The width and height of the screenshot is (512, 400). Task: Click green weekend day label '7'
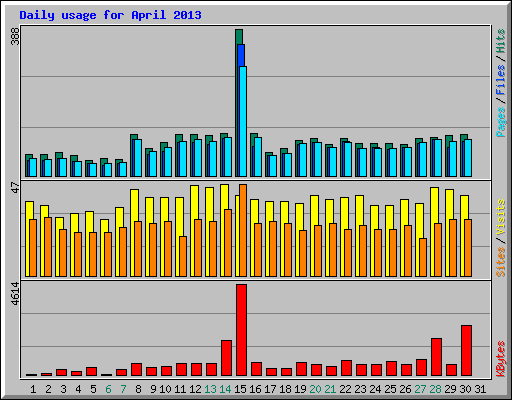123,389
